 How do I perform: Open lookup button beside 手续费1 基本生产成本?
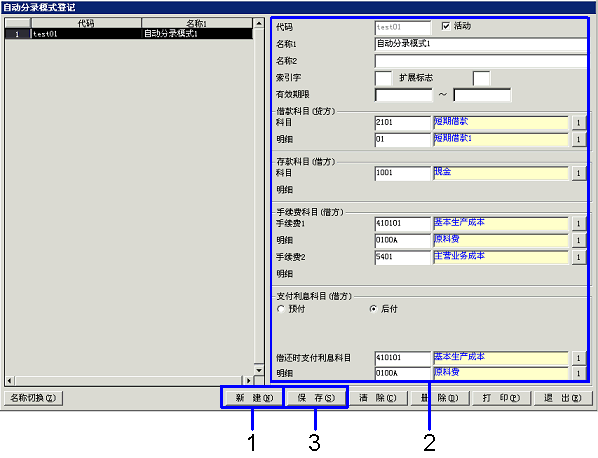click(579, 223)
